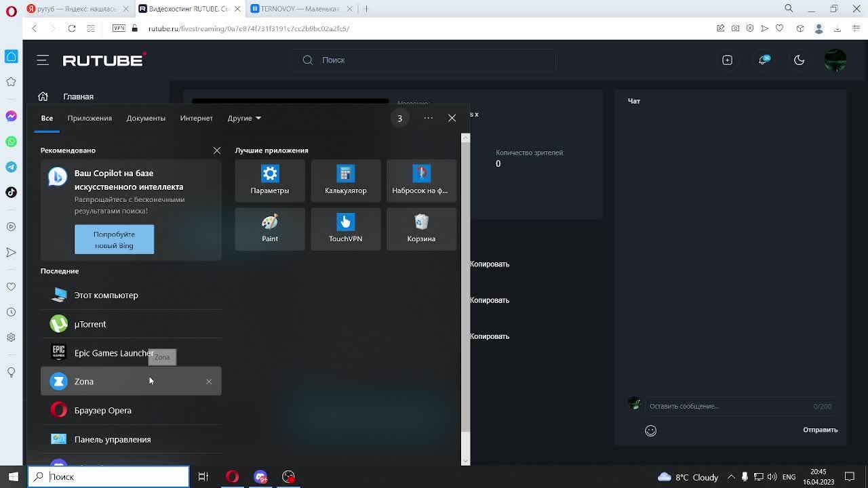Screen dimensions: 868x488
Task: Open the Windows Start menu
Action: (x=14, y=476)
